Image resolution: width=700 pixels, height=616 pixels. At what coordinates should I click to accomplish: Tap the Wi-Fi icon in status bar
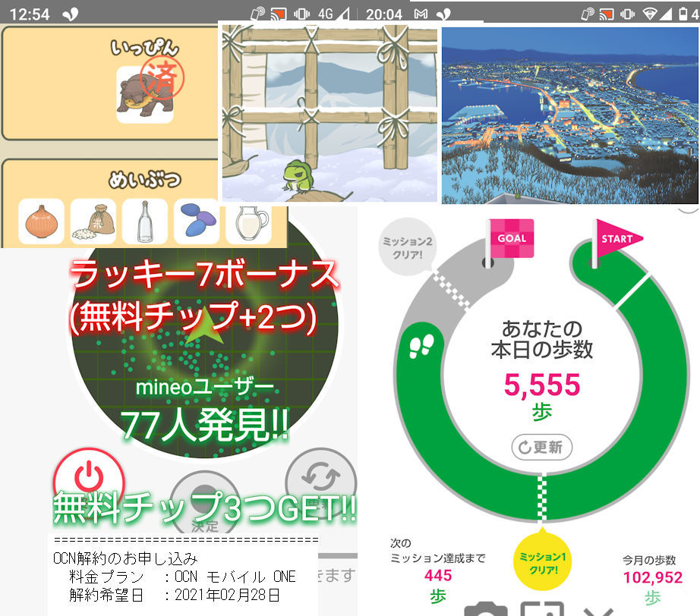(651, 14)
